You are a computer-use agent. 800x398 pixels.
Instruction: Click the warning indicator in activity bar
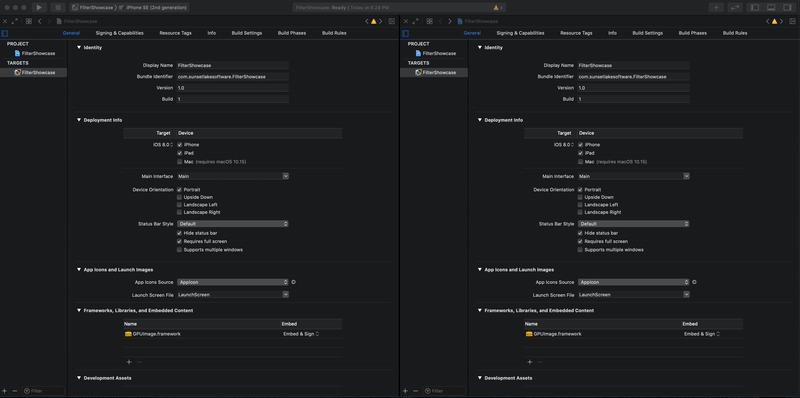coord(498,8)
